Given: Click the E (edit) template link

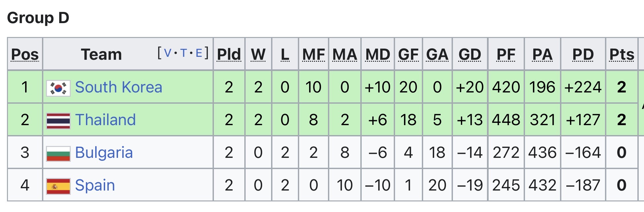Looking at the screenshot, I should point(199,53).
